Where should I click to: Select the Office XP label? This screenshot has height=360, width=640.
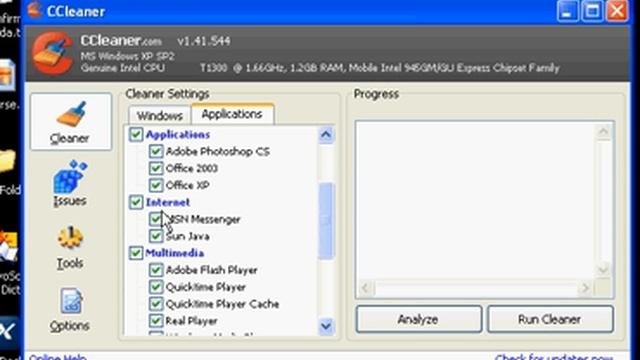coord(187,185)
